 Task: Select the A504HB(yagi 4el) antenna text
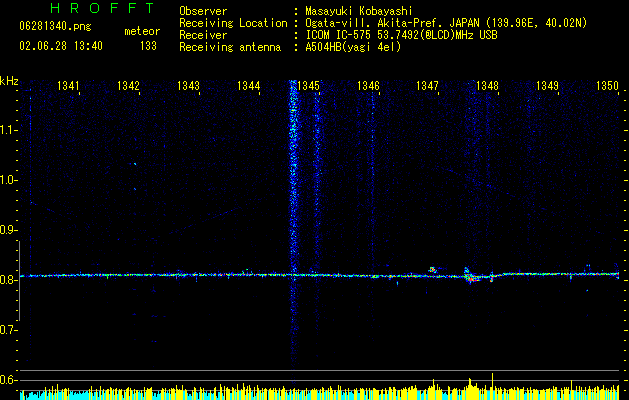tap(353, 47)
